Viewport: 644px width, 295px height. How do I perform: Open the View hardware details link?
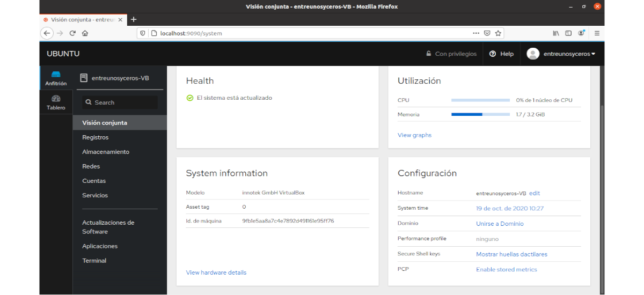[x=216, y=272]
